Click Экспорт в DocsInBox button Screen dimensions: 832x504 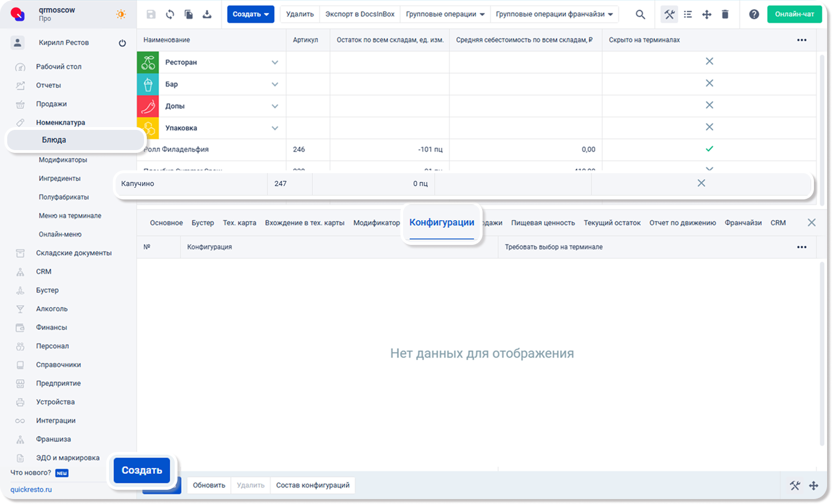(360, 14)
